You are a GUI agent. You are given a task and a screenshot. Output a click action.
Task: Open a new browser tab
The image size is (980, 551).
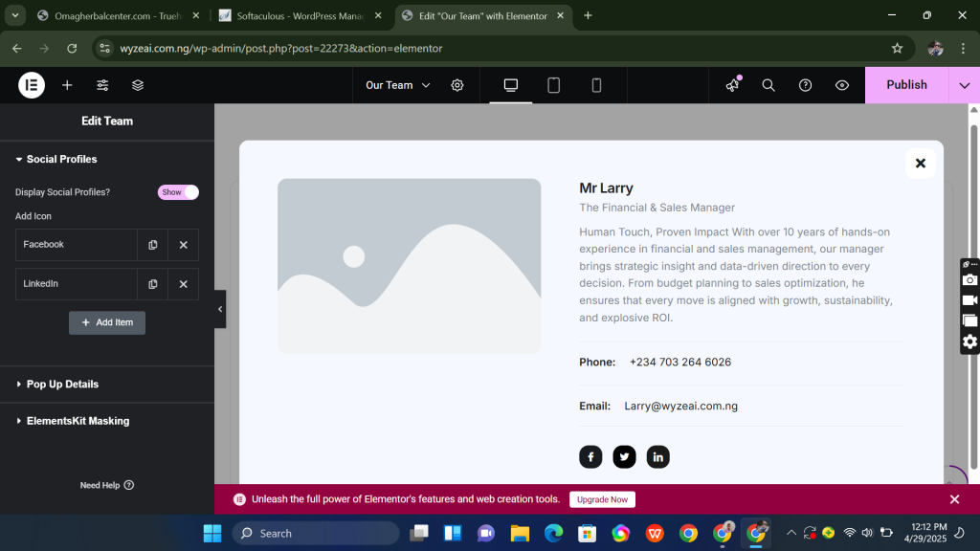589,15
